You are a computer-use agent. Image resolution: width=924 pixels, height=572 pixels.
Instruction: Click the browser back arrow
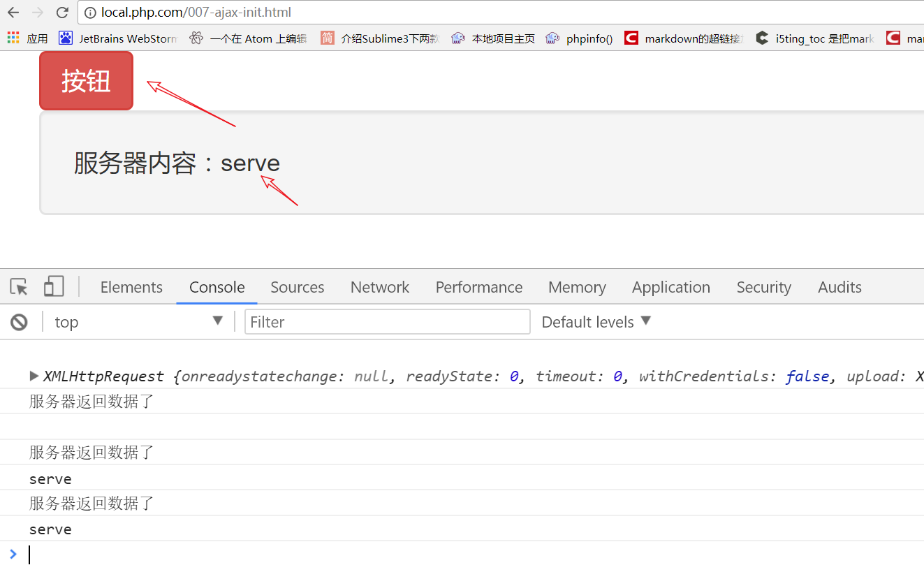(x=13, y=13)
